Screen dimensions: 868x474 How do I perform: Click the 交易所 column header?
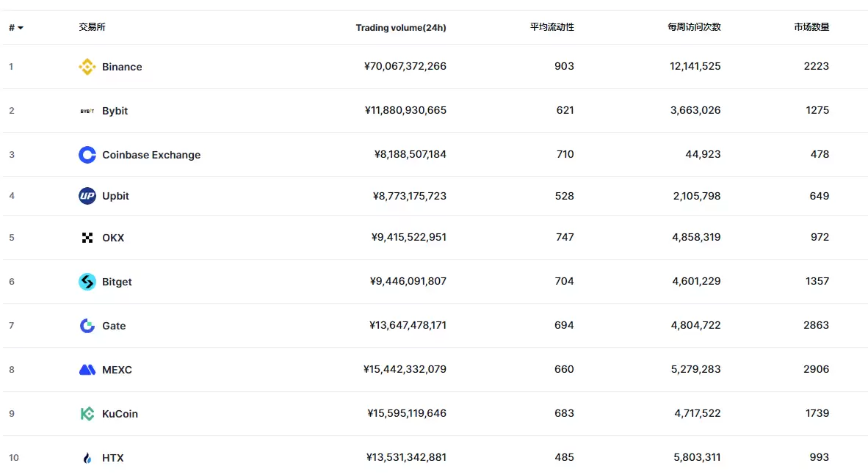click(x=92, y=27)
